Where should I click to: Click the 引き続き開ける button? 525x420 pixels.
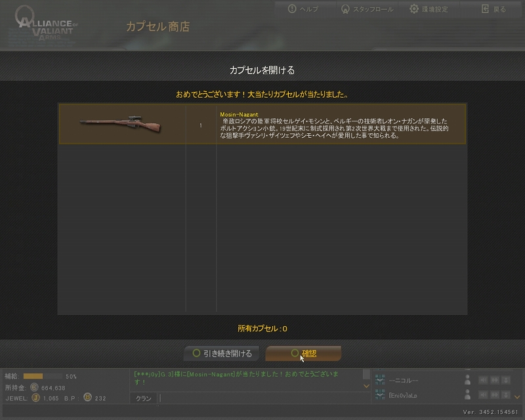pyautogui.click(x=222, y=353)
